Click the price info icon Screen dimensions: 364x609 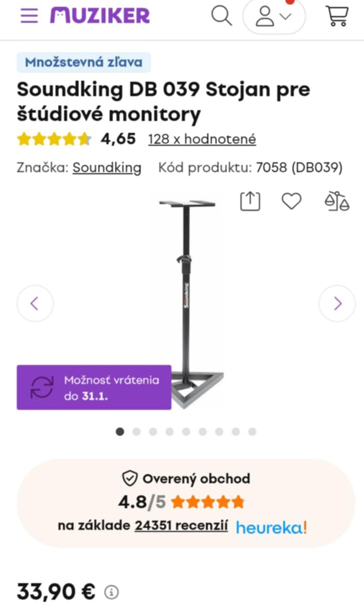(111, 591)
